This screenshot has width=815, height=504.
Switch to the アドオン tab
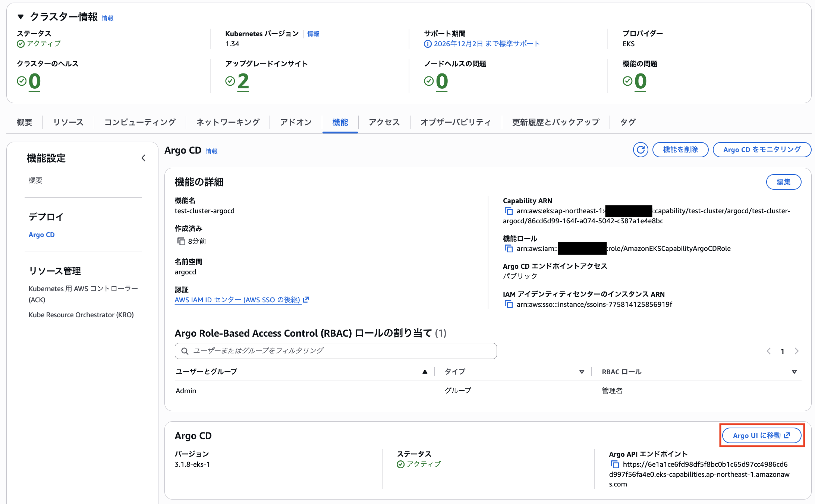(x=296, y=122)
